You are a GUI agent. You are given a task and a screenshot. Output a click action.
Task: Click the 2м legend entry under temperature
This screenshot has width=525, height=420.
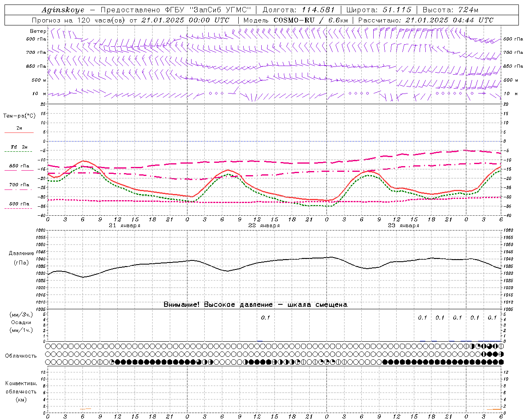pyautogui.click(x=19, y=128)
